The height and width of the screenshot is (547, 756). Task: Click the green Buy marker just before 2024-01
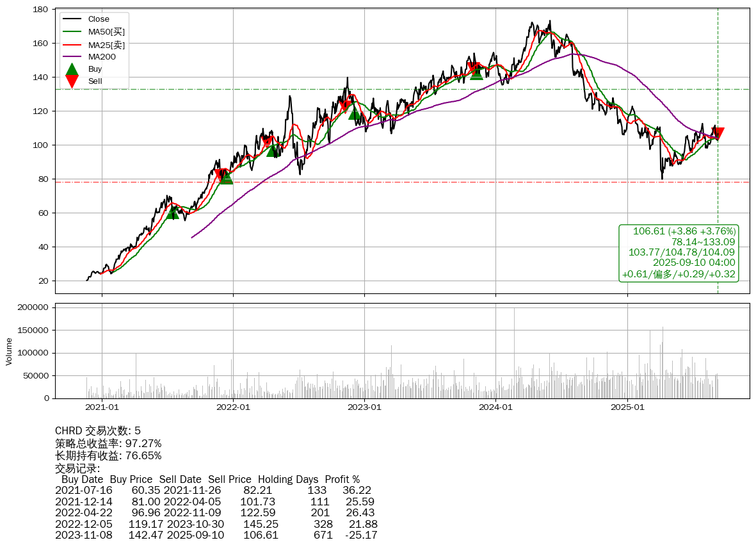tap(476, 74)
